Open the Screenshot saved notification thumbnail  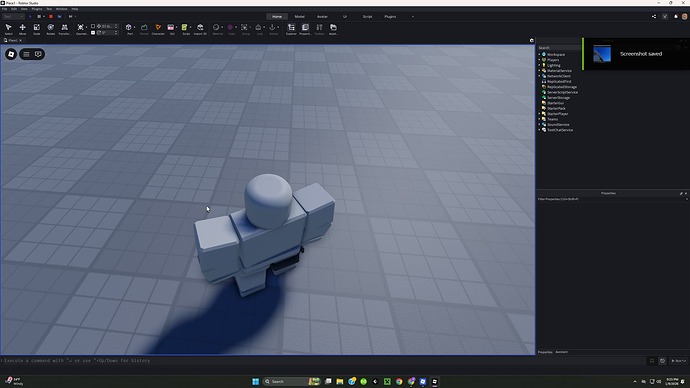[x=602, y=54]
